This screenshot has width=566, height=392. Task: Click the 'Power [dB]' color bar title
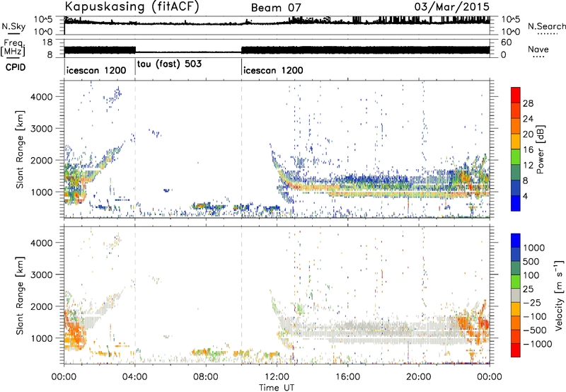[x=541, y=149]
